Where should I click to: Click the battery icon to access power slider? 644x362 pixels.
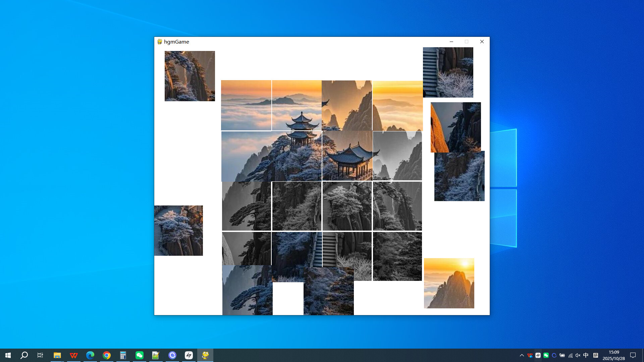(x=562, y=355)
